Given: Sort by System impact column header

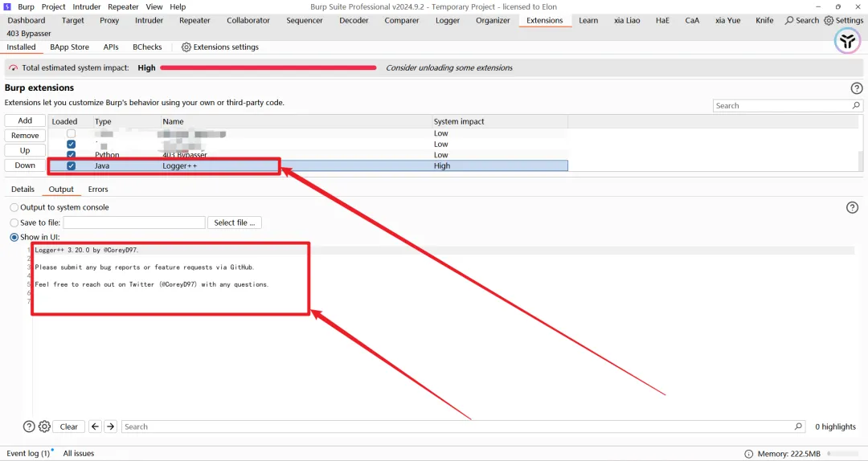Looking at the screenshot, I should [x=499, y=121].
